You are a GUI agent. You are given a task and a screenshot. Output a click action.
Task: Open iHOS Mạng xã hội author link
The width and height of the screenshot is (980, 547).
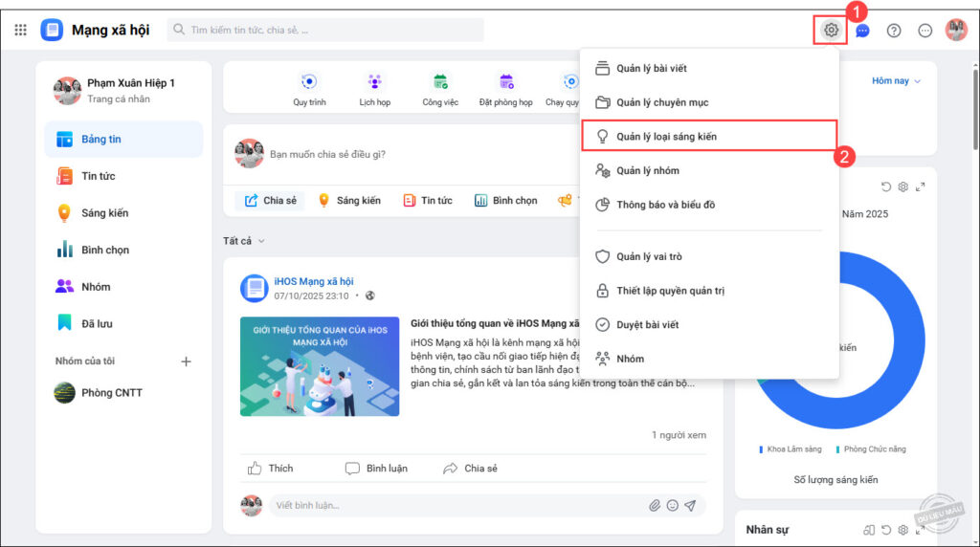pos(314,281)
